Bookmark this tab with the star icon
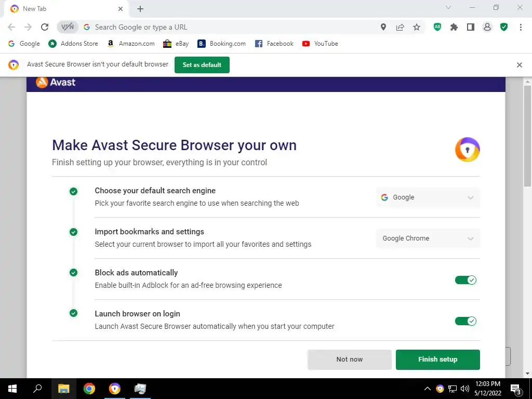Screen dimensions: 532x399 tap(417, 27)
